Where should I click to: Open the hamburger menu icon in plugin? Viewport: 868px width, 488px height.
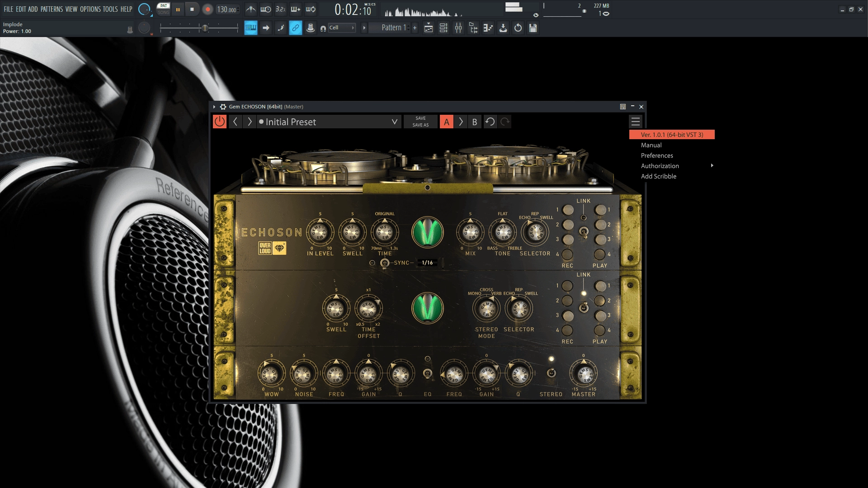pos(636,122)
